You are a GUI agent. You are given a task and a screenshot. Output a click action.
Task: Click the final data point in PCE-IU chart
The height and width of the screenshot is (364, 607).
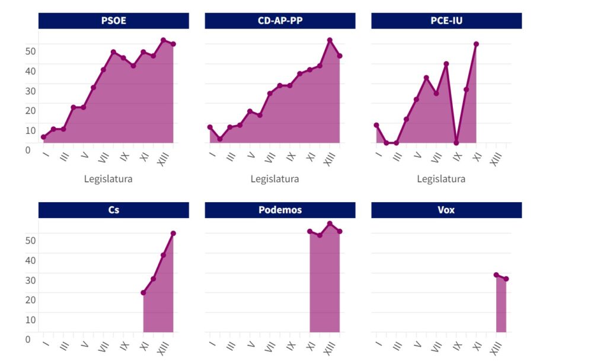pos(476,44)
